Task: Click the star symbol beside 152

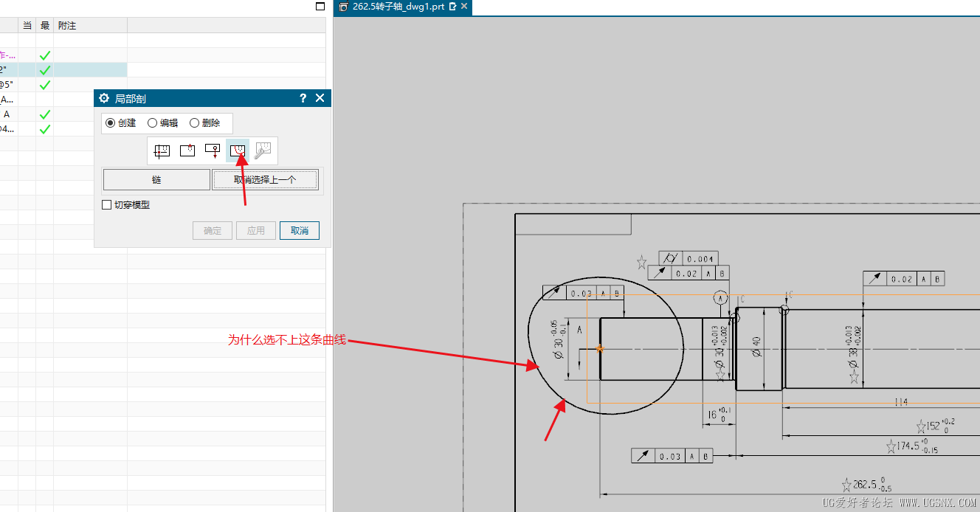Action: pos(921,426)
